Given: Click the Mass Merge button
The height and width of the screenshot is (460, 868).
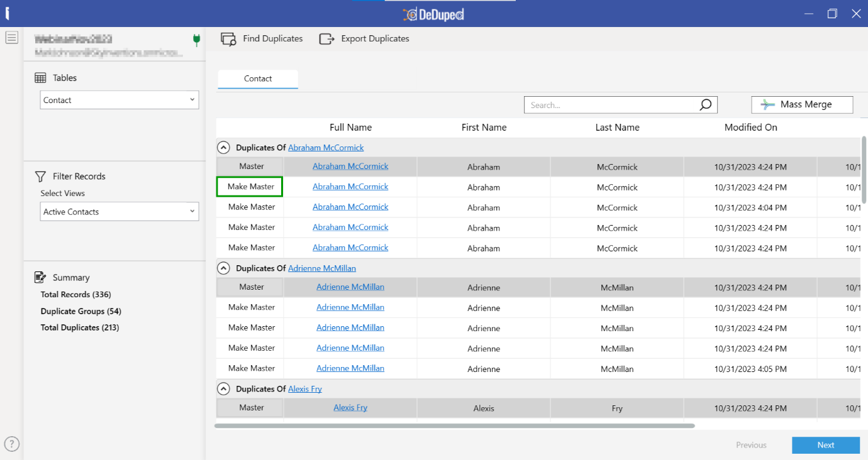Looking at the screenshot, I should point(802,105).
